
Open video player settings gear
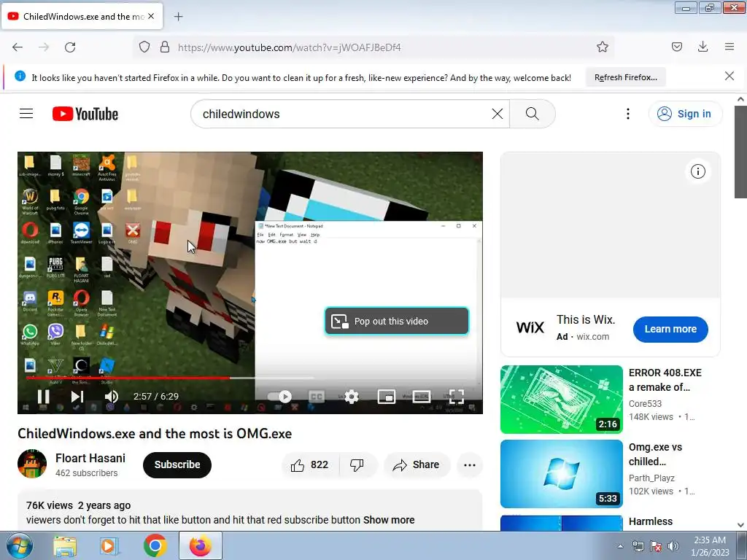[x=351, y=396]
